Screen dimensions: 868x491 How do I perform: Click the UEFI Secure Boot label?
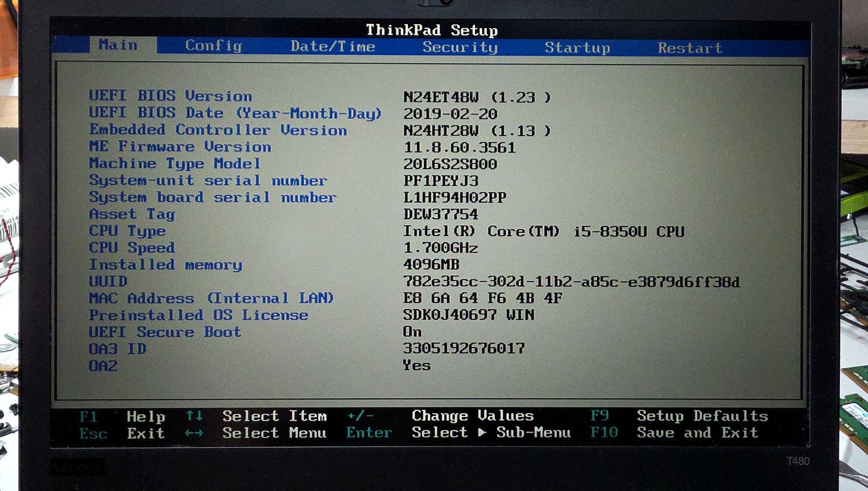click(x=165, y=332)
